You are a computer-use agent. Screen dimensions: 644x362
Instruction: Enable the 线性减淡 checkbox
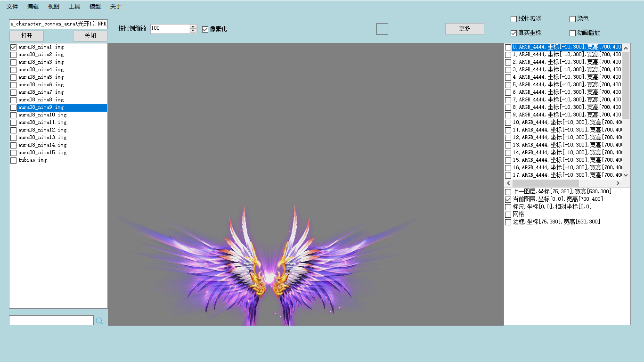514,19
